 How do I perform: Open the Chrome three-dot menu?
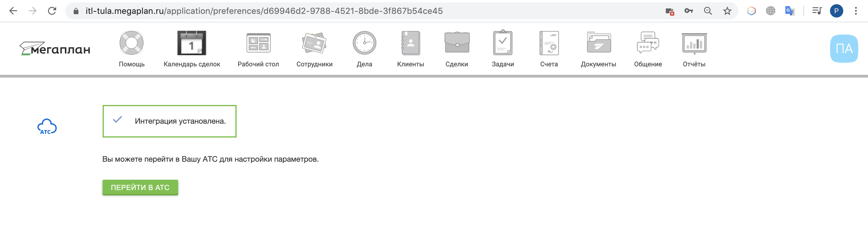tap(856, 11)
